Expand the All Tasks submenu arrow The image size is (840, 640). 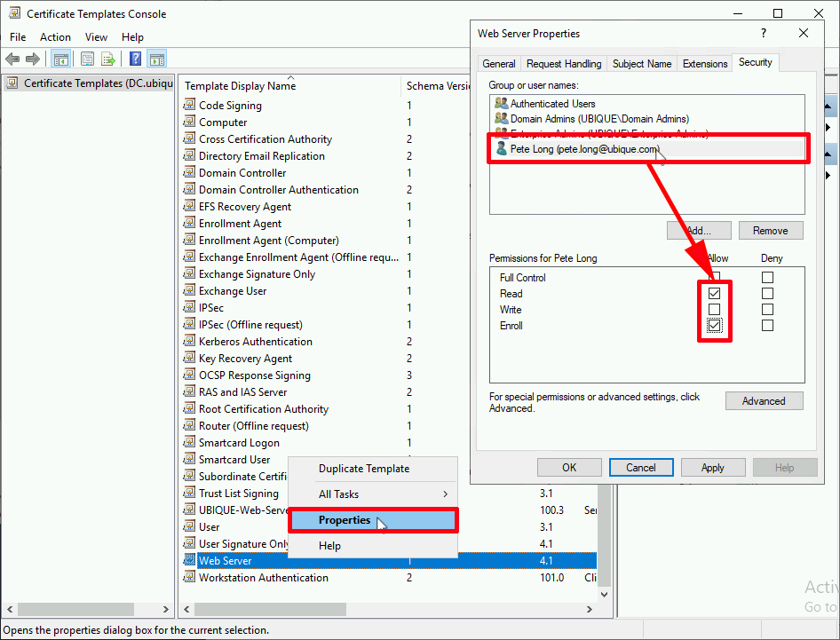click(445, 494)
